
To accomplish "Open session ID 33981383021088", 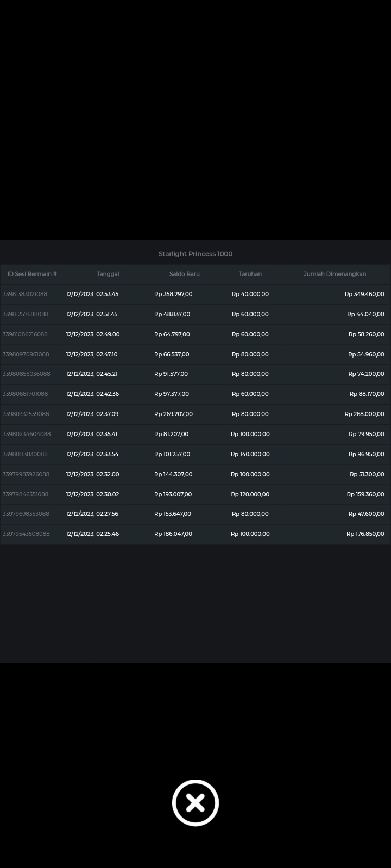I will click(x=25, y=294).
